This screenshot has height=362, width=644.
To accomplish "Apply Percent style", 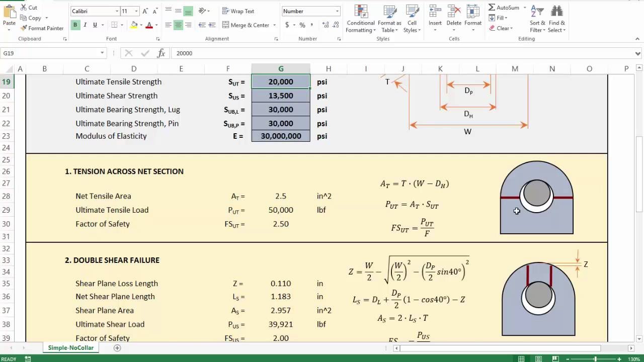I will click(302, 25).
